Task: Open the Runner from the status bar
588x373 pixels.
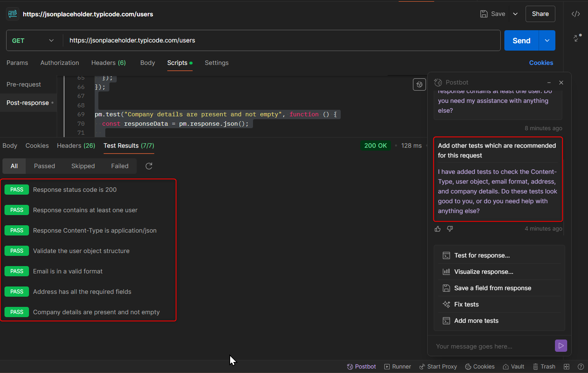Action: 397,366
